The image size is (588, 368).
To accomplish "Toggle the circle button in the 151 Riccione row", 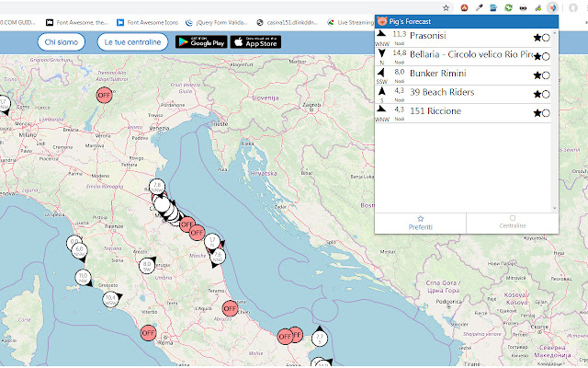I will point(546,112).
